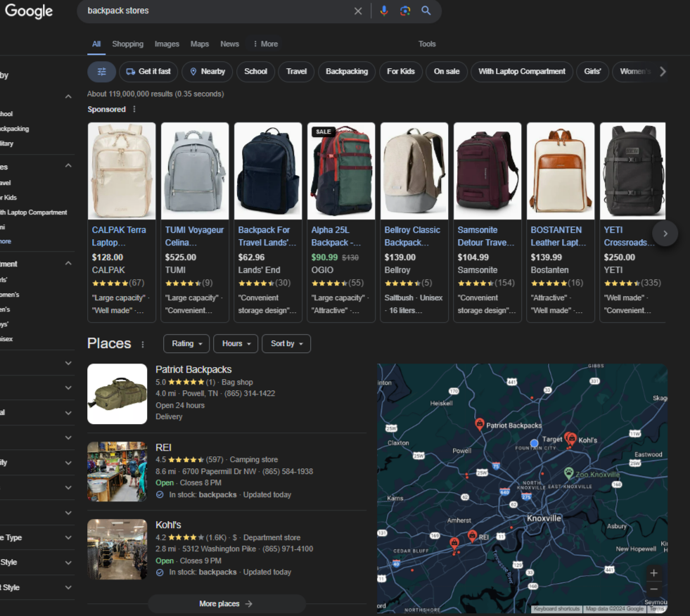
Task: Open Google Lens image search icon
Action: click(x=405, y=11)
